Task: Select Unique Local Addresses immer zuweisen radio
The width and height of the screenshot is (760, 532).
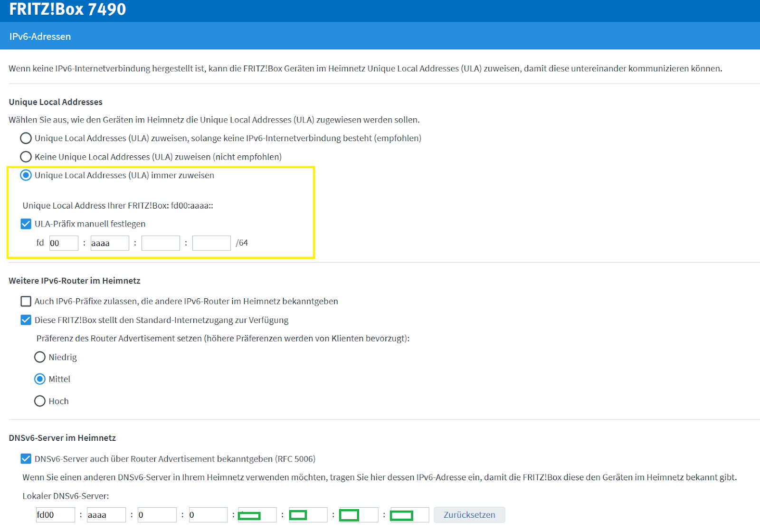Action: 26,175
